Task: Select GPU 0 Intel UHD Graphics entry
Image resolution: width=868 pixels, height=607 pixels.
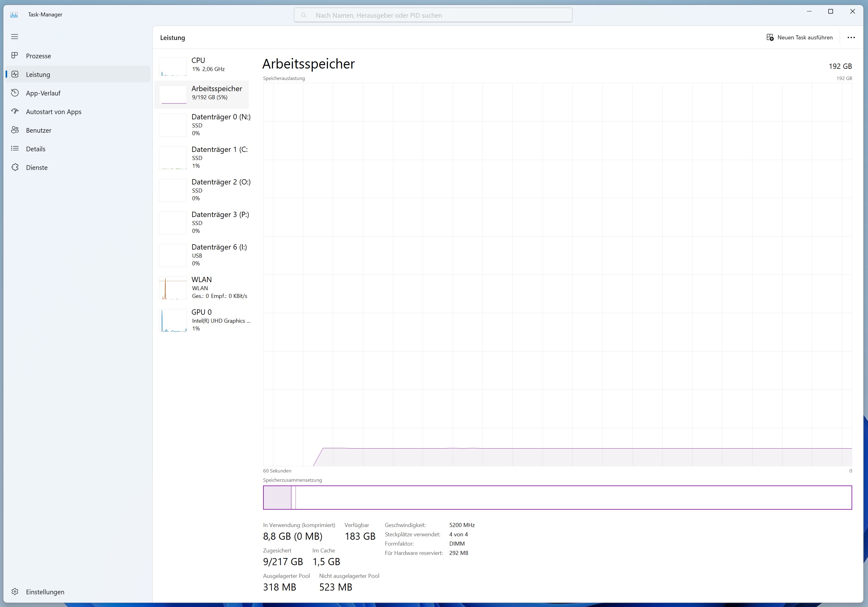Action: 204,320
